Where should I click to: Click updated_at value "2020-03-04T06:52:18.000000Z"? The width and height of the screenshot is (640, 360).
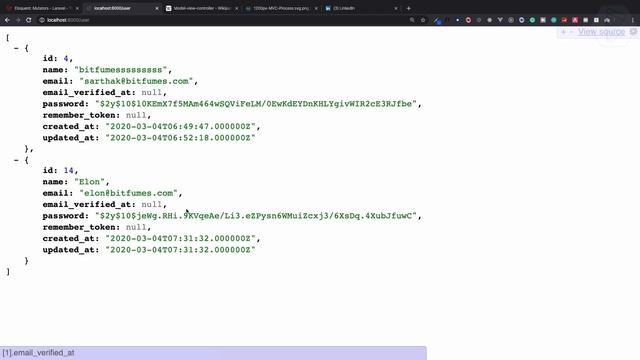pyautogui.click(x=180, y=138)
